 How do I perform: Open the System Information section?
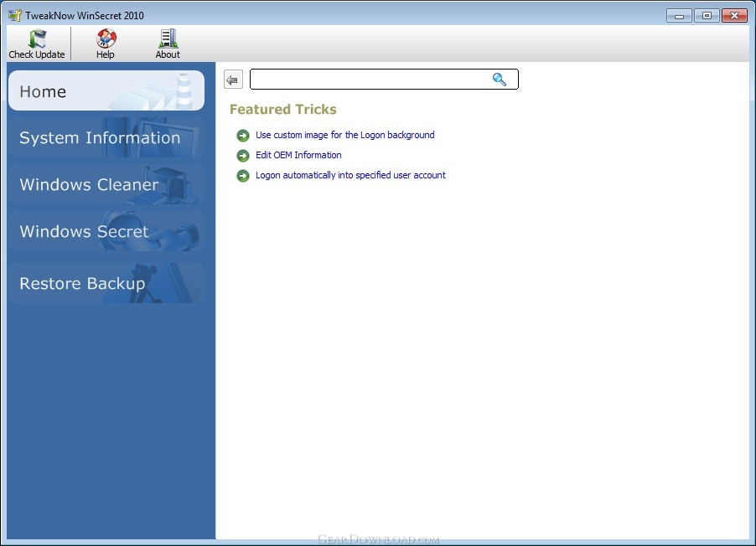pos(106,137)
